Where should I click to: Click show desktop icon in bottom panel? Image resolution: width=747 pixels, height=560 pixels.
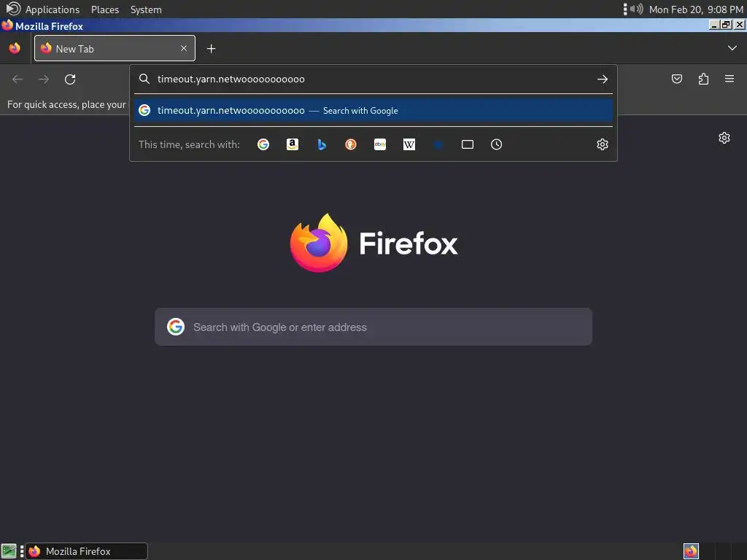[x=9, y=551]
